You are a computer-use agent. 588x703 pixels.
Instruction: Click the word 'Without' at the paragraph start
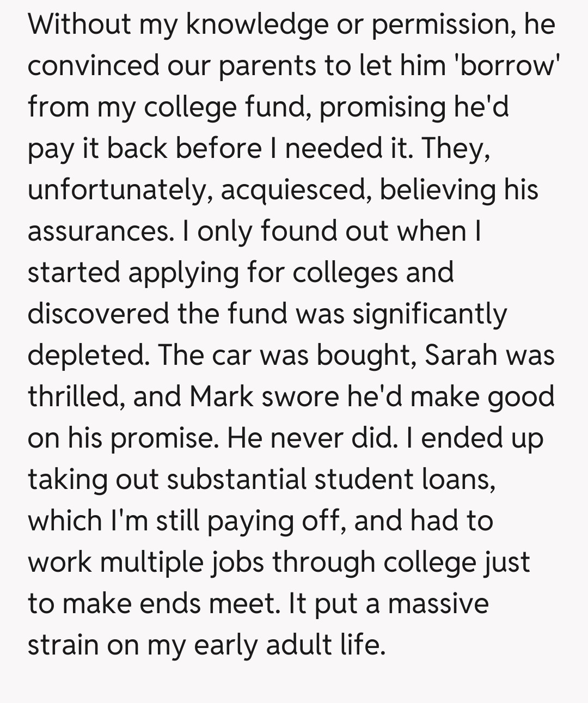pyautogui.click(x=79, y=25)
